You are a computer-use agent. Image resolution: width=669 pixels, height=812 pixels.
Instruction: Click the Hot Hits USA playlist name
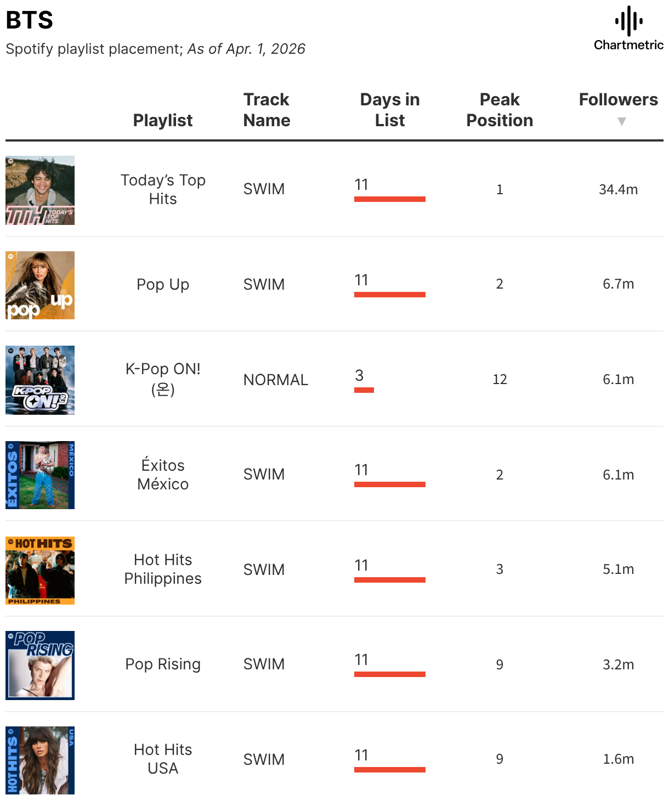(163, 759)
